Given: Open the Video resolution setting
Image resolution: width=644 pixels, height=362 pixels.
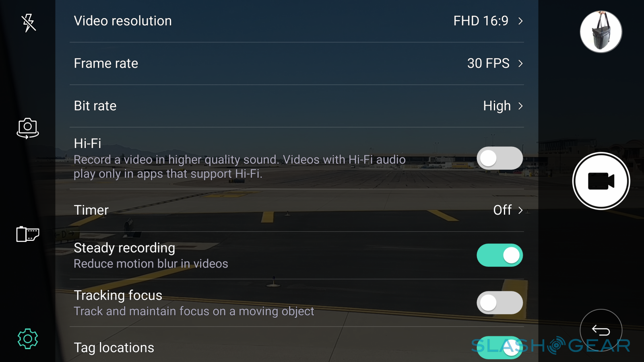Looking at the screenshot, I should (123, 21).
